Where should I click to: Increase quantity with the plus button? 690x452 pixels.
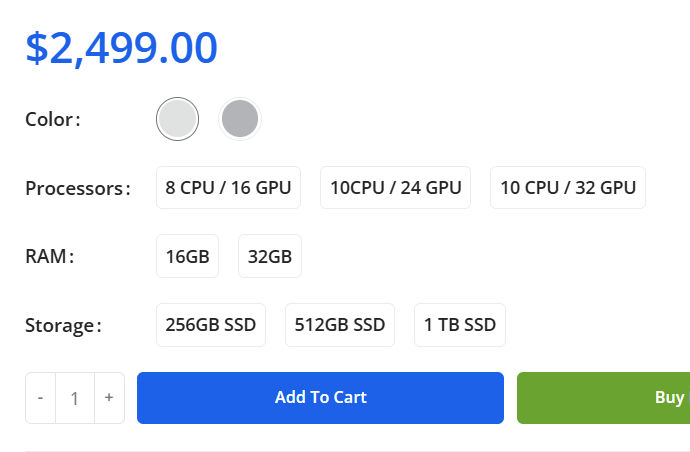tap(108, 398)
